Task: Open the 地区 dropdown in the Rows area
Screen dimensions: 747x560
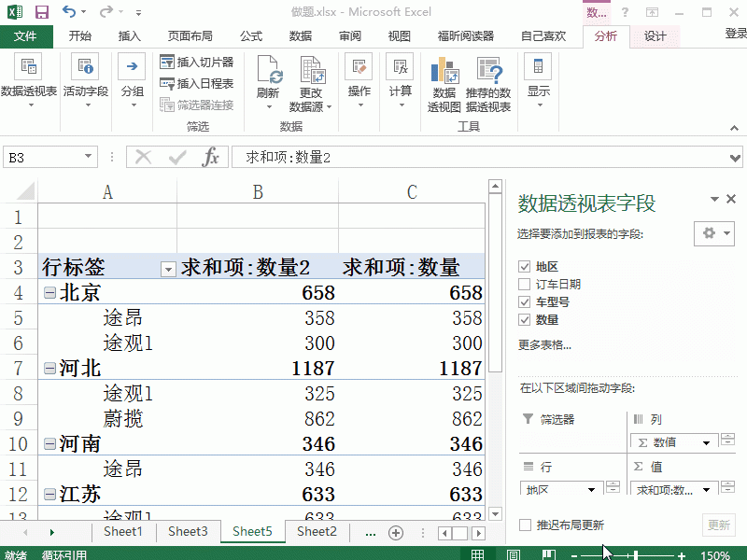Action: [590, 489]
